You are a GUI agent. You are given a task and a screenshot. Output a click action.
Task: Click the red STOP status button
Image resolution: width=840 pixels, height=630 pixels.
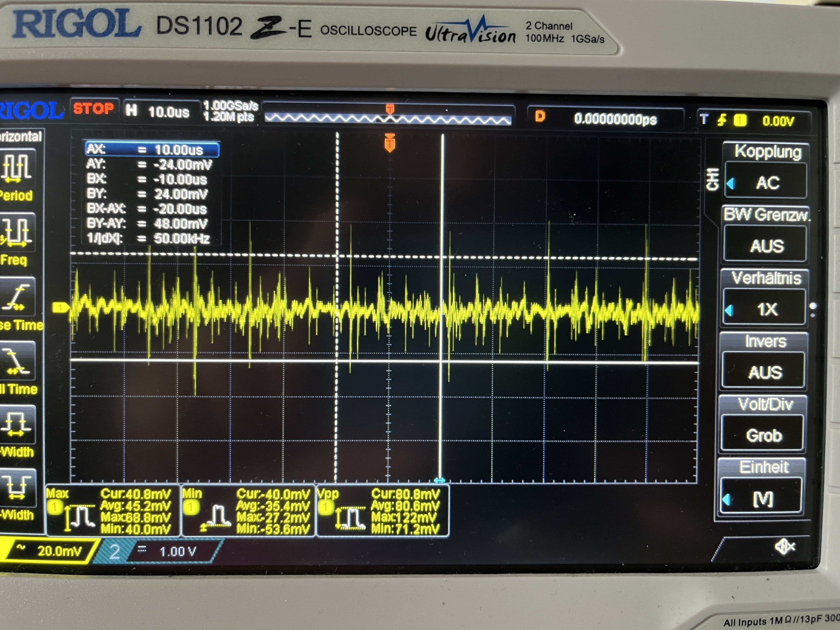pos(93,109)
